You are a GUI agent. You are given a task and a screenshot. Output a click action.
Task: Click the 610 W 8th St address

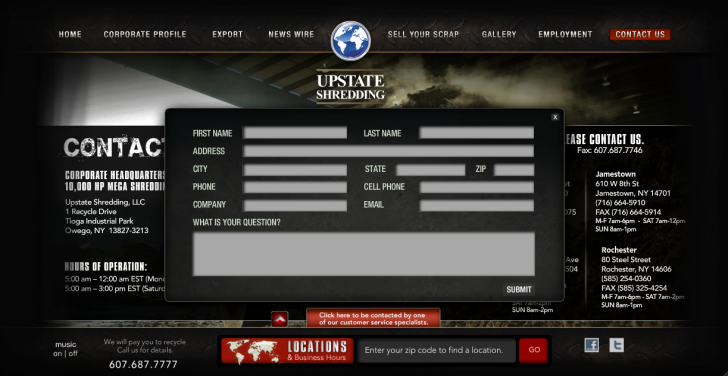[x=617, y=184]
